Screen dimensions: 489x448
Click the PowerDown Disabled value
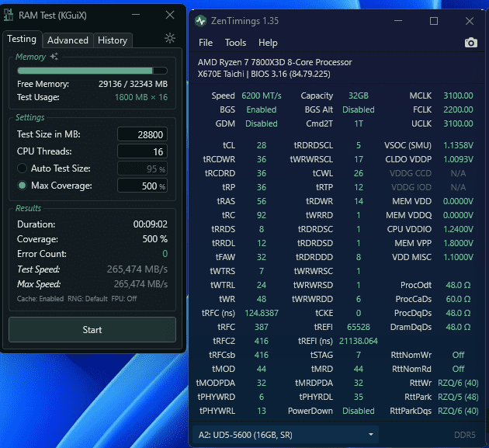click(x=359, y=411)
